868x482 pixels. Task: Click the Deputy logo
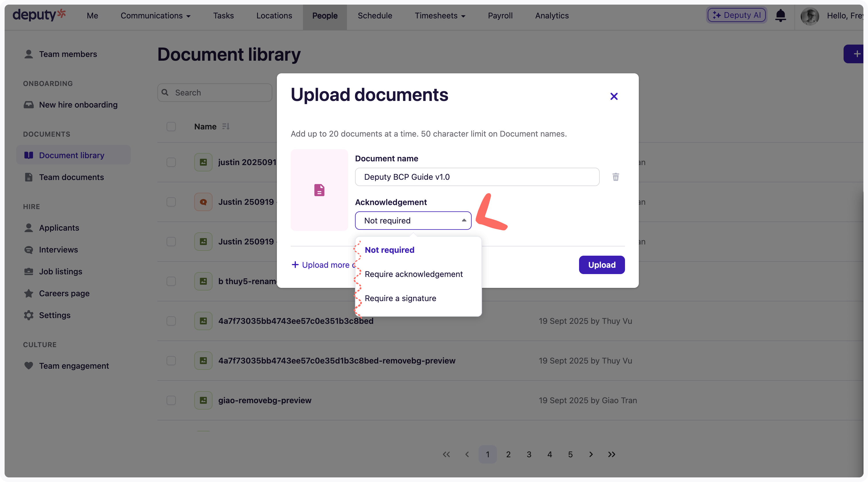click(39, 15)
